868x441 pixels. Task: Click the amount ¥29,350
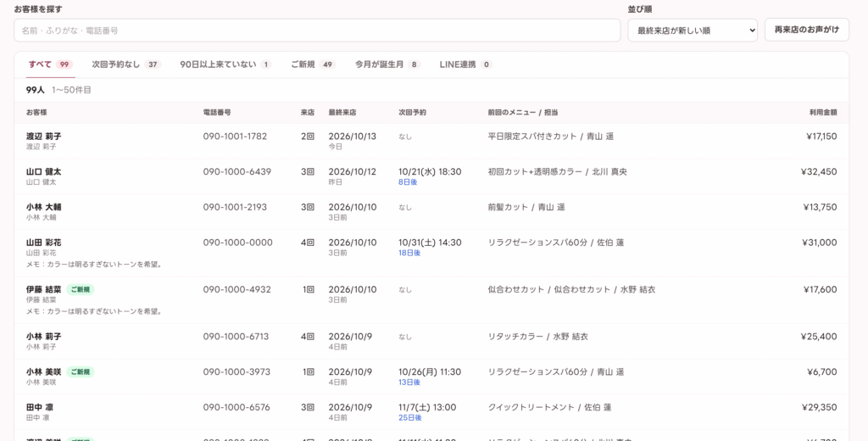click(x=820, y=408)
